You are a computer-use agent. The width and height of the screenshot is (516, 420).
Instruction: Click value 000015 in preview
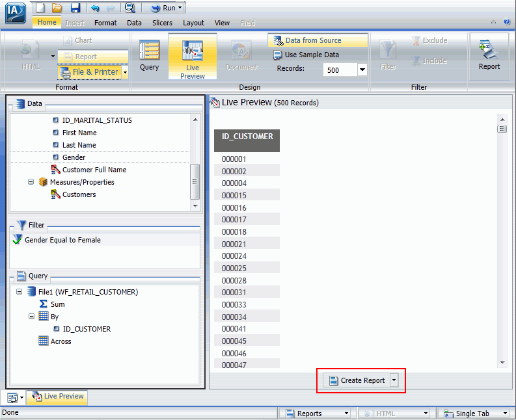(x=234, y=195)
